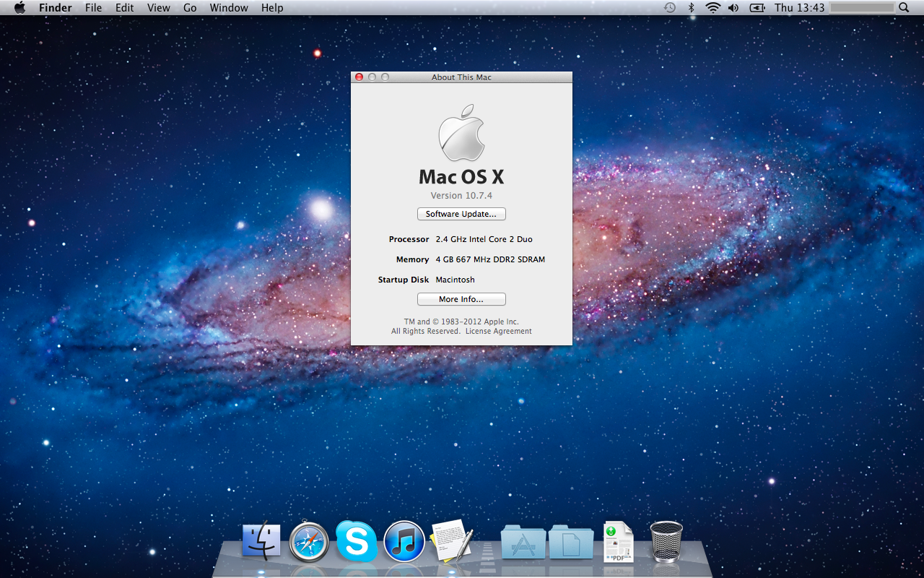Click the Software Update button
This screenshot has width=924, height=578.
pos(461,214)
